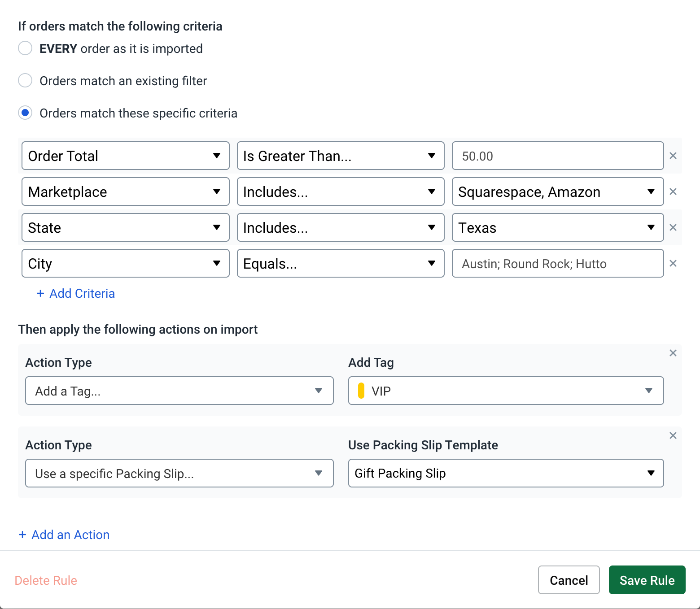Screen dimensions: 700x609
Task: Select Orders match these specific criteria
Action: pos(25,113)
